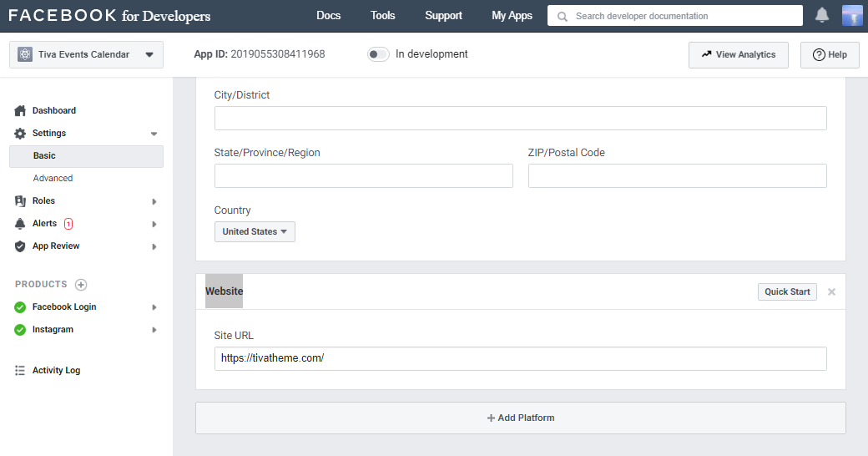Open the Docs menu
868x456 pixels.
pyautogui.click(x=329, y=16)
